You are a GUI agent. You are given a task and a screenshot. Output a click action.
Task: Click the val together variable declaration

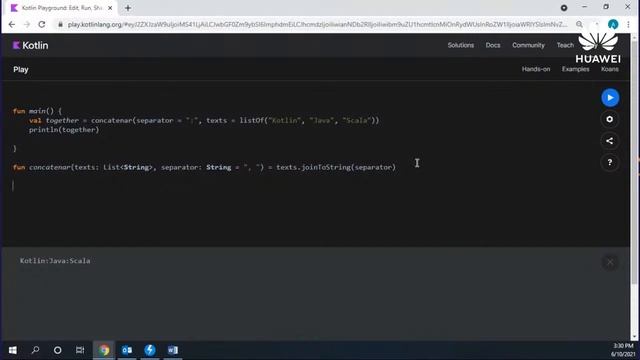tap(54, 120)
